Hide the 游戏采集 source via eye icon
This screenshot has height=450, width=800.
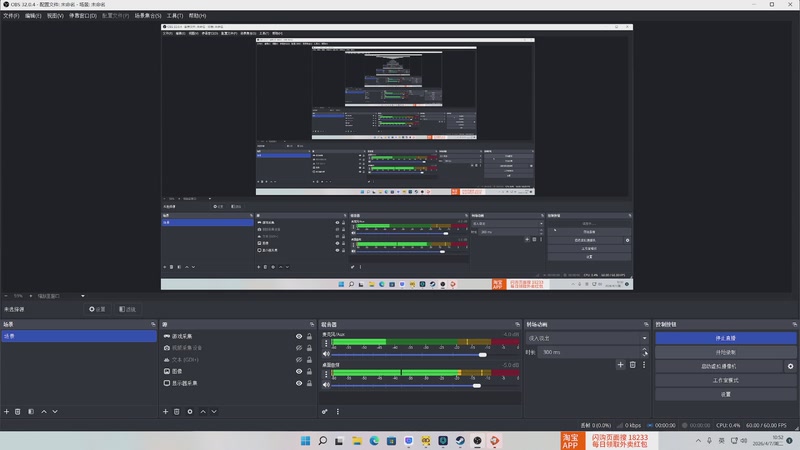299,337
